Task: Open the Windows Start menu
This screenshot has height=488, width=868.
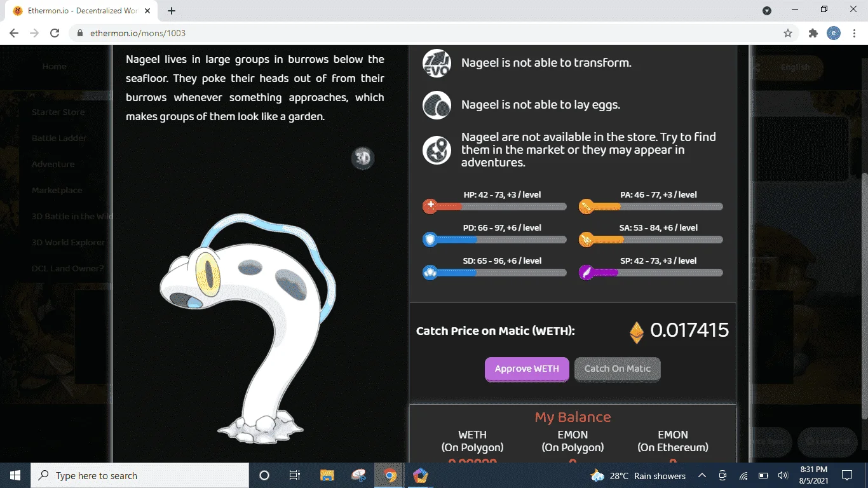Action: (15, 475)
